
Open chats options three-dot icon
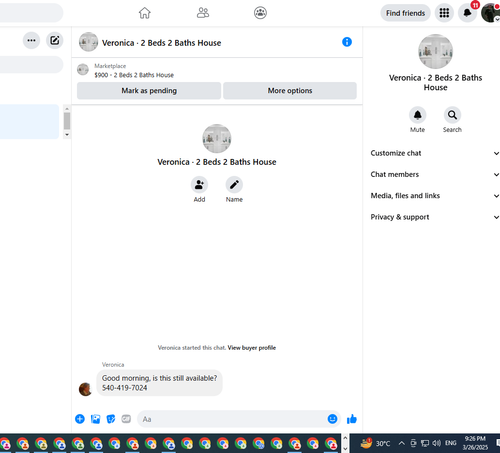click(31, 40)
